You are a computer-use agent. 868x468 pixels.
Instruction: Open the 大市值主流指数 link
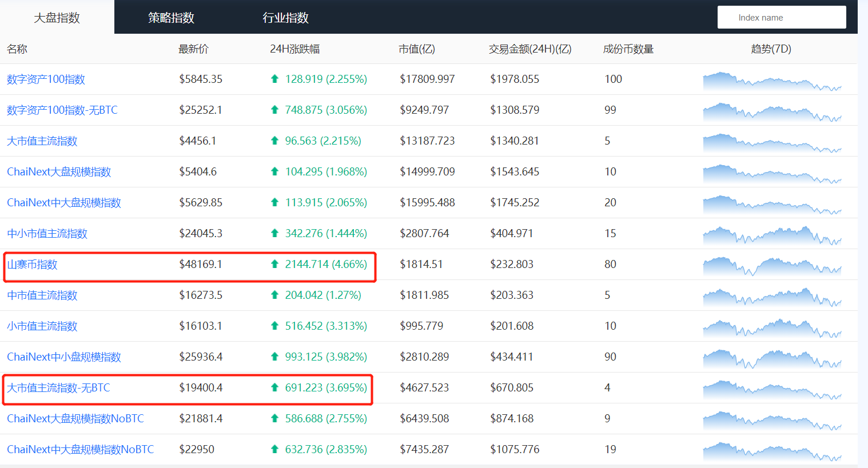[42, 141]
